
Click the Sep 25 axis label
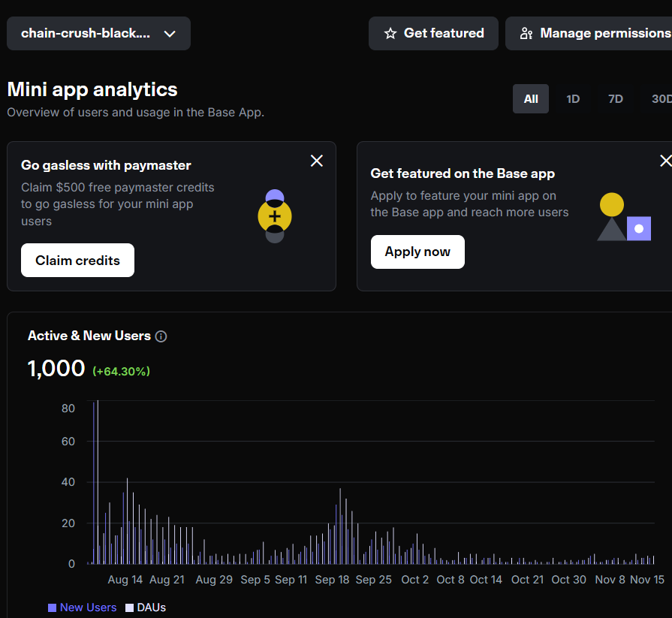click(374, 580)
